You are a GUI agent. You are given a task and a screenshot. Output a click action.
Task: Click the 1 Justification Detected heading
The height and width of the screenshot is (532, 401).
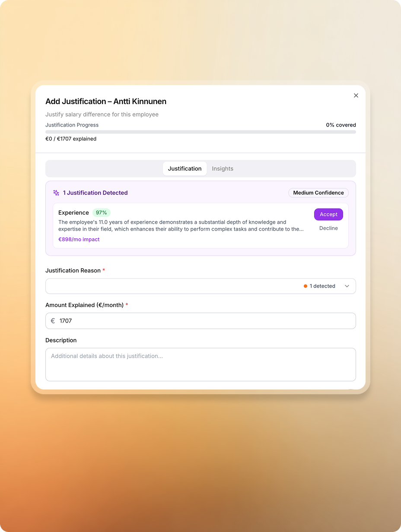[95, 193]
